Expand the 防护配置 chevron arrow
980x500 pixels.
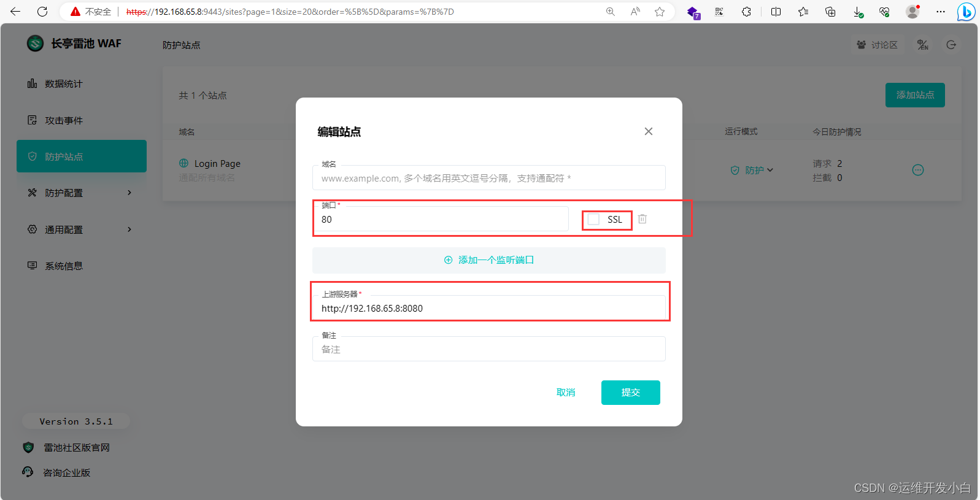point(129,193)
